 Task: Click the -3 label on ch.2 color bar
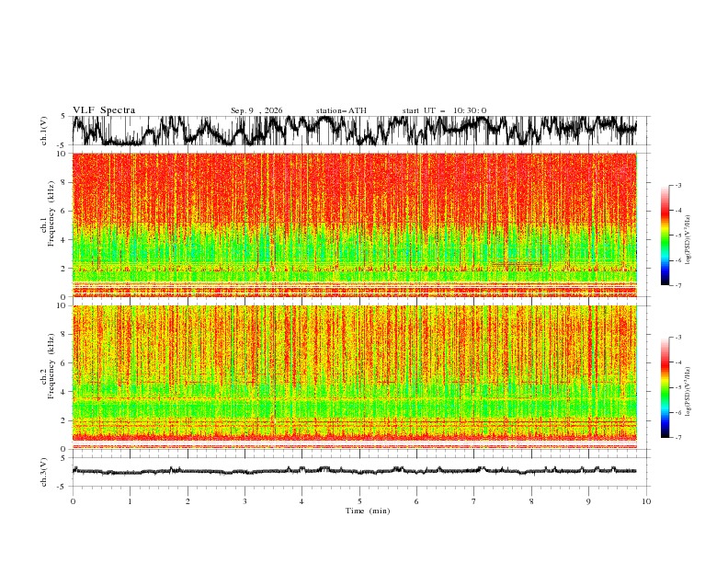pyautogui.click(x=677, y=338)
